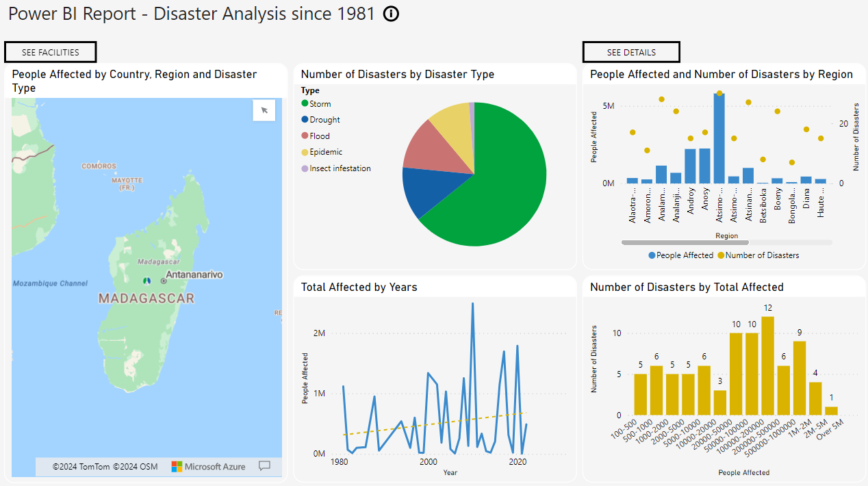The image size is (868, 486).
Task: Click the SEE DETAILS button
Action: click(x=630, y=51)
